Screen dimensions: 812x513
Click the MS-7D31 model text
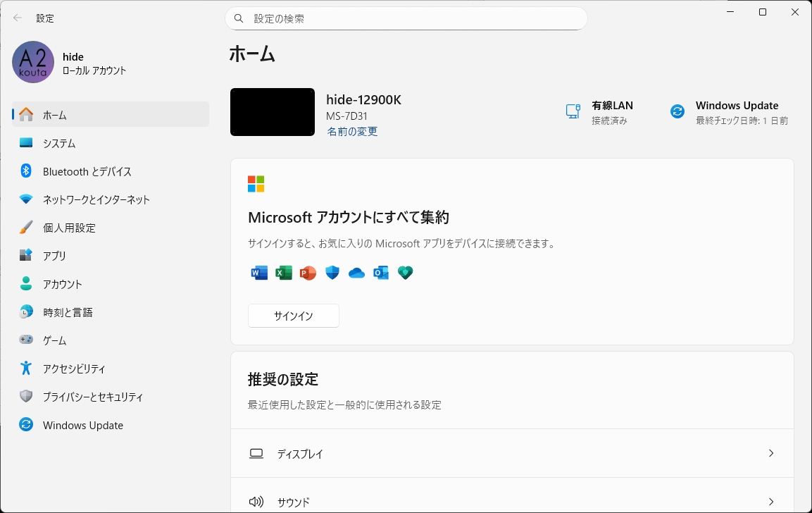coord(346,116)
